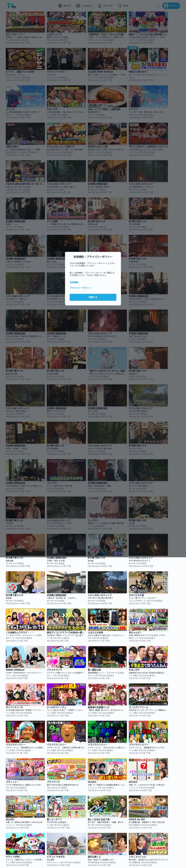Click the TVer logo in the header
The height and width of the screenshot is (868, 186).
pyautogui.click(x=11, y=6)
